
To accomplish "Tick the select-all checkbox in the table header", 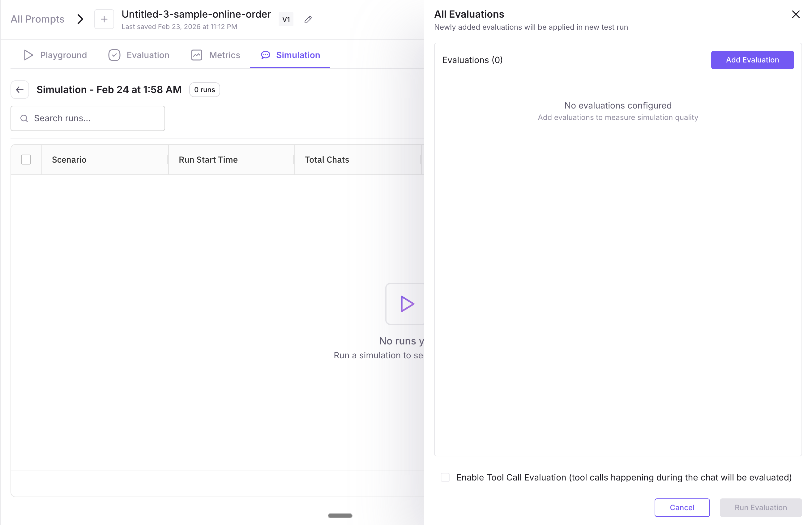I will coord(26,160).
